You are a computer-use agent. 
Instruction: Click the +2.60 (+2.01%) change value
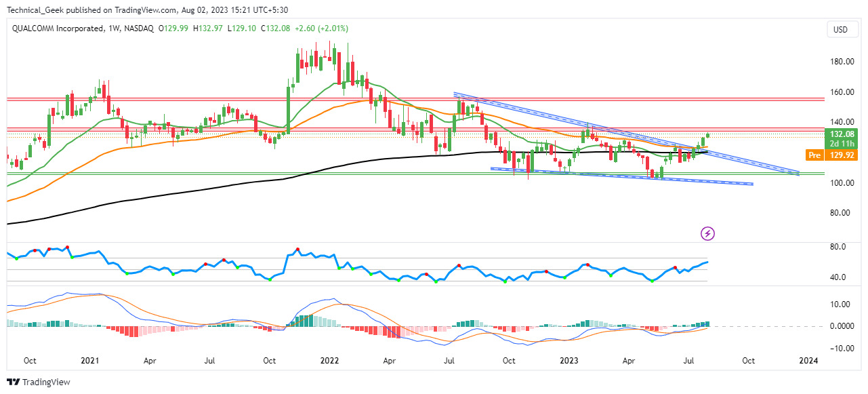323,28
